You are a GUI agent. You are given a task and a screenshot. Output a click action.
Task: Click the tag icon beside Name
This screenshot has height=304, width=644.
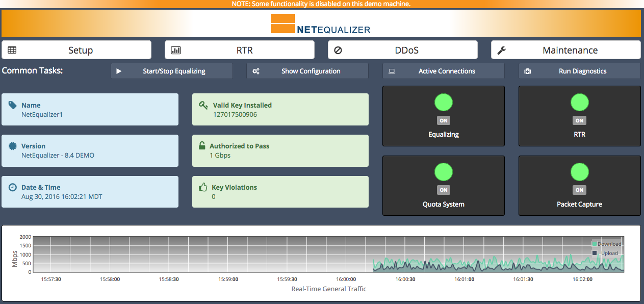click(x=13, y=105)
